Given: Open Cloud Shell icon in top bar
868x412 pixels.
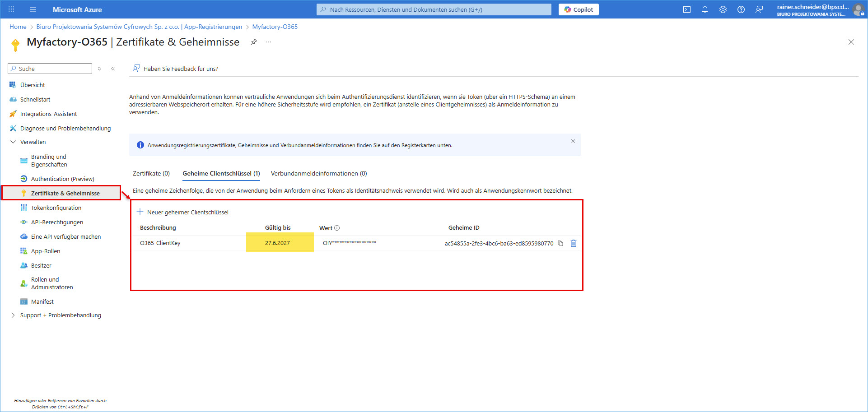Looking at the screenshot, I should (x=686, y=9).
